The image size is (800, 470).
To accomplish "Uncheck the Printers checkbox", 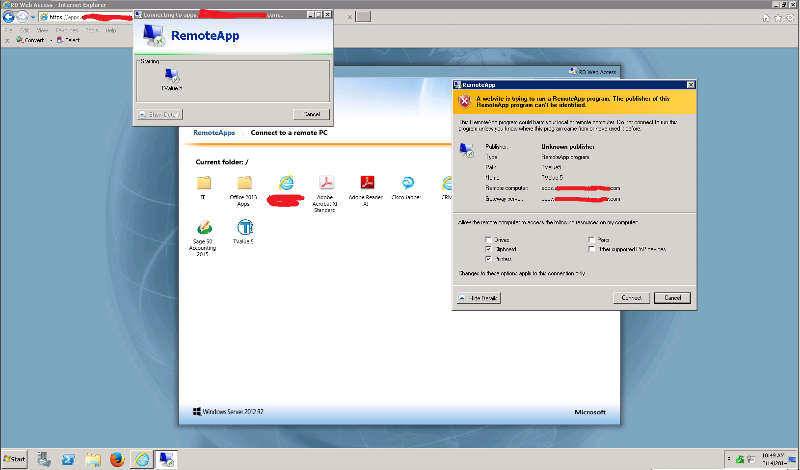I will point(488,259).
